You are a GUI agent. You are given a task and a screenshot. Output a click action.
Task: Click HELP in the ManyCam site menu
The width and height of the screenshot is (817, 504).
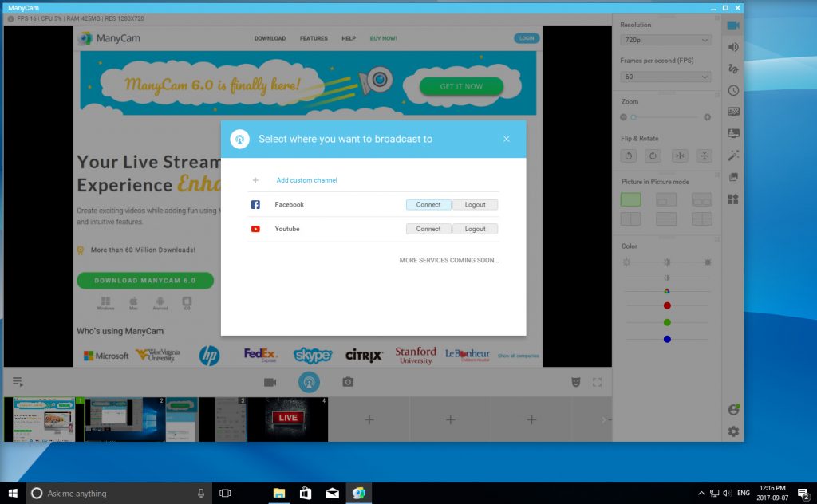tap(349, 38)
